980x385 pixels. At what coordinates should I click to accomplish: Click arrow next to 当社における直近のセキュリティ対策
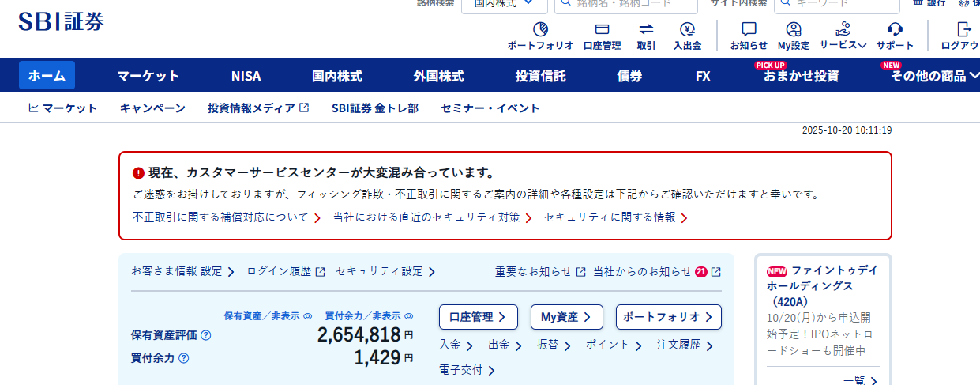528,217
